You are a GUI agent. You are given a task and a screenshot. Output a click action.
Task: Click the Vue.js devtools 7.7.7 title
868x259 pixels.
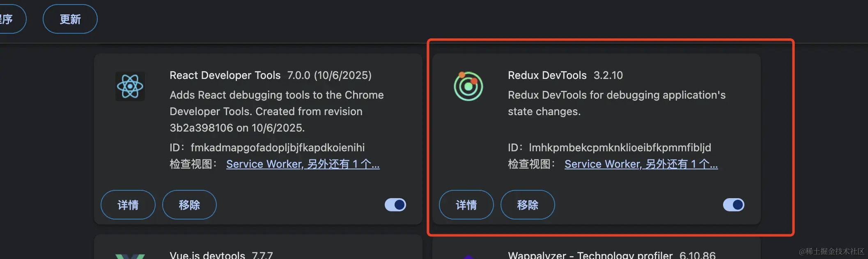point(221,255)
